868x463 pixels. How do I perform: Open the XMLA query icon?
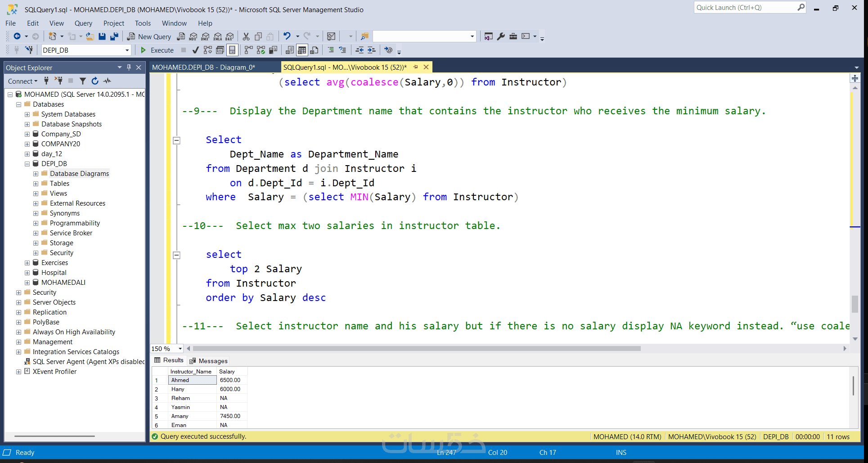[218, 36]
